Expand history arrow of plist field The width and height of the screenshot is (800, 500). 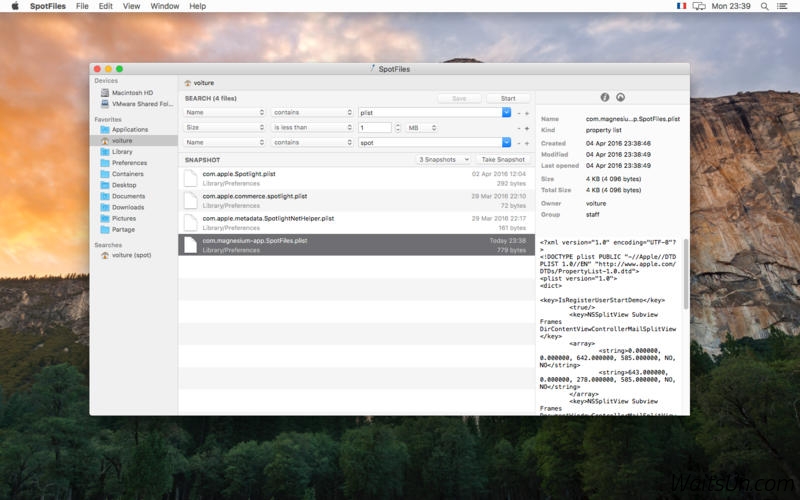click(x=506, y=112)
